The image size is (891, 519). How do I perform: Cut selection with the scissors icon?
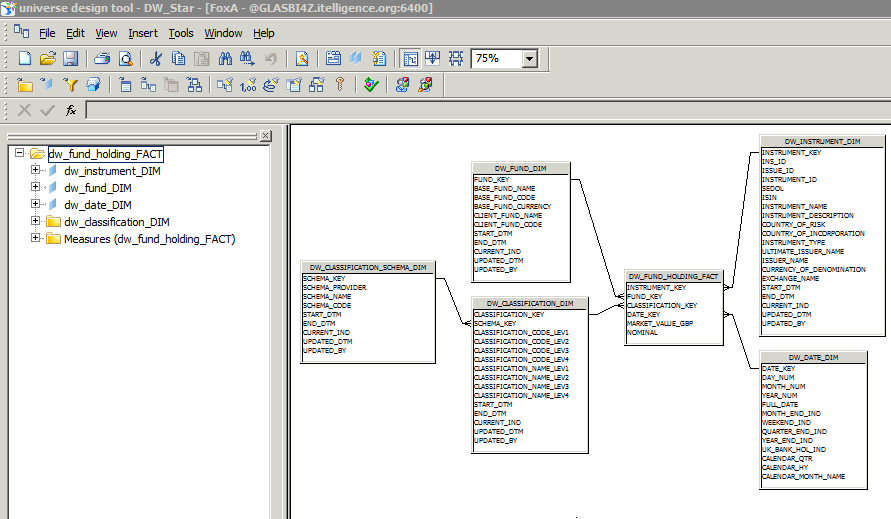[x=155, y=59]
